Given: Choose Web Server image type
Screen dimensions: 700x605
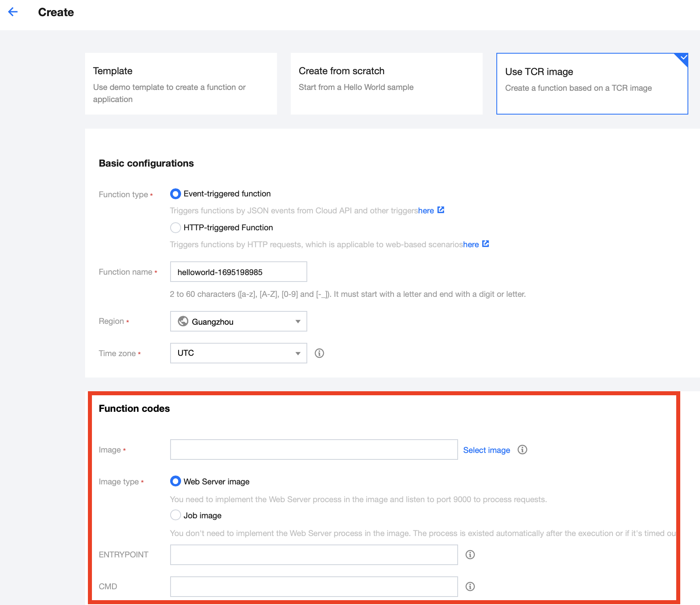Looking at the screenshot, I should click(x=175, y=481).
